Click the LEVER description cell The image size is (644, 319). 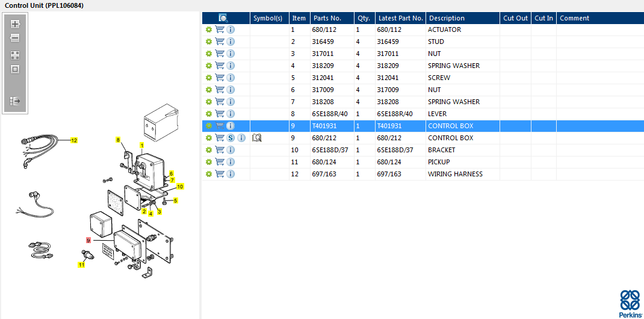[463, 114]
